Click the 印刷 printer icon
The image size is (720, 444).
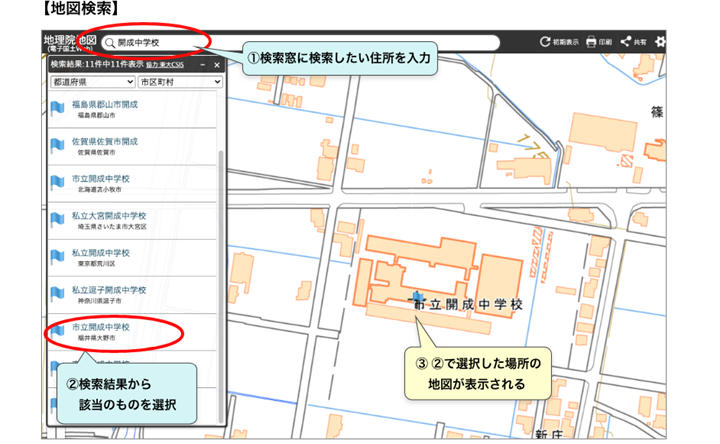591,42
